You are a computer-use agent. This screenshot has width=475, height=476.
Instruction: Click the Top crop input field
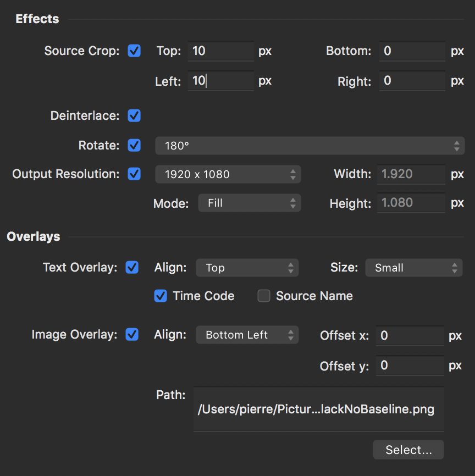[220, 51]
